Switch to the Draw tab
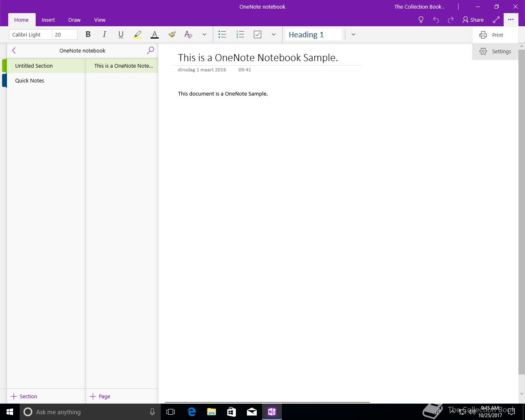The height and width of the screenshot is (420, 525). [74, 20]
